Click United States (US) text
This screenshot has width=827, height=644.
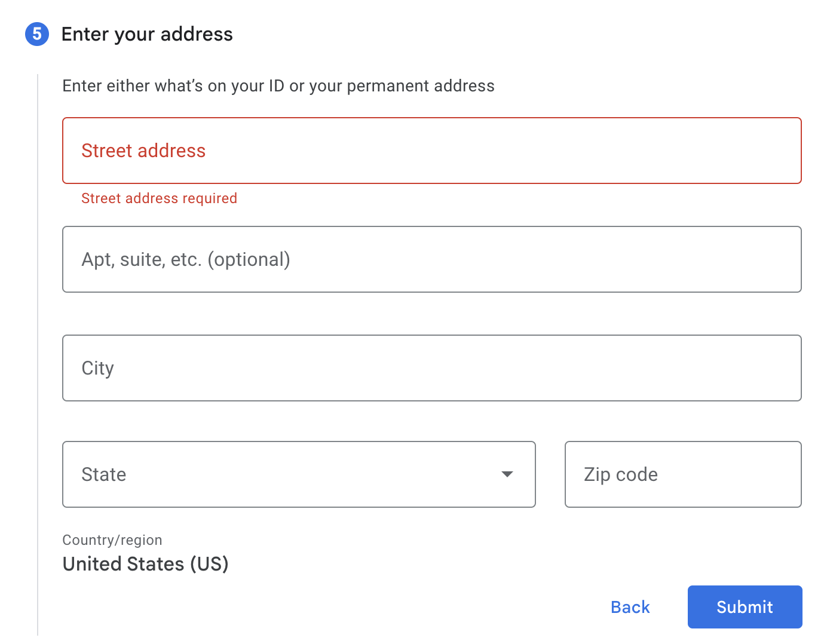[x=145, y=563]
